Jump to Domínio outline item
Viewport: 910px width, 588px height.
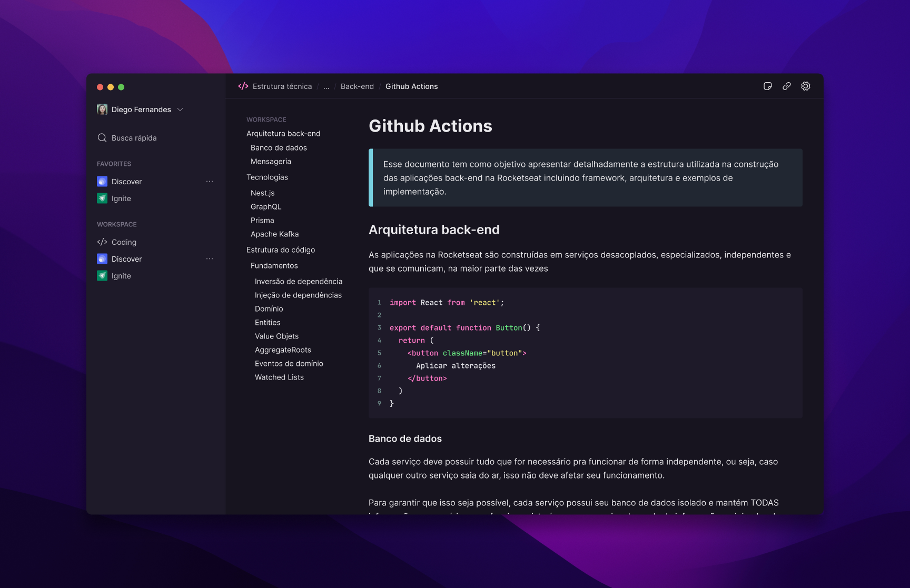coord(269,309)
